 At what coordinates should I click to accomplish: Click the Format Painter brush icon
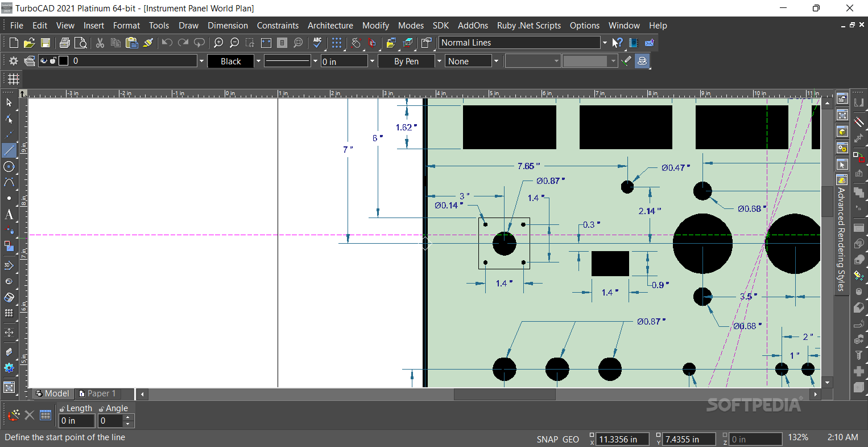pos(148,43)
